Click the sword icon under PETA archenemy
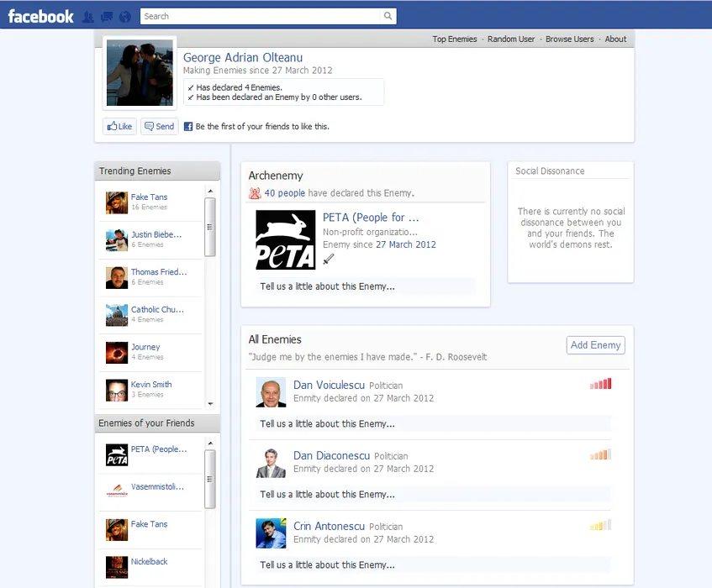 329,259
